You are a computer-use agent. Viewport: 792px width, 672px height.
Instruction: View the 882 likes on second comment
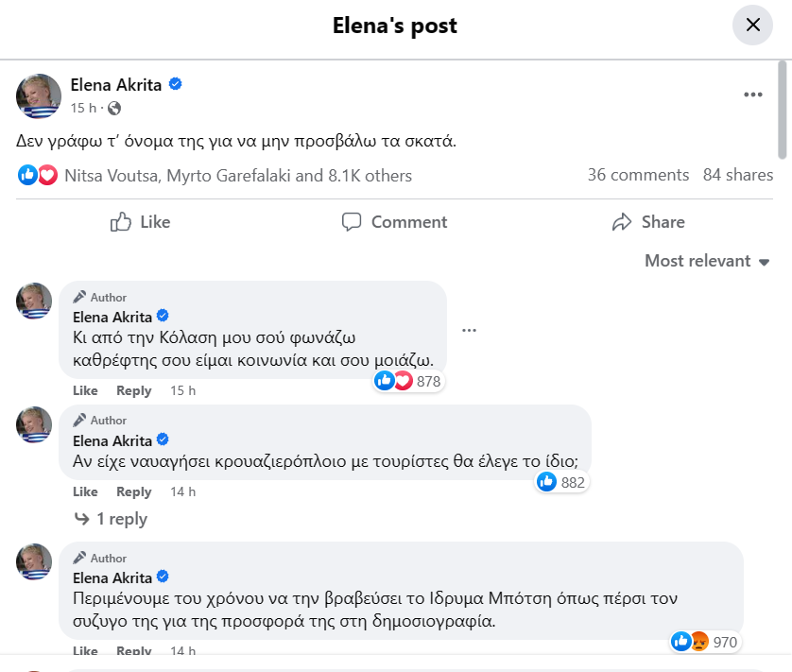(x=562, y=482)
